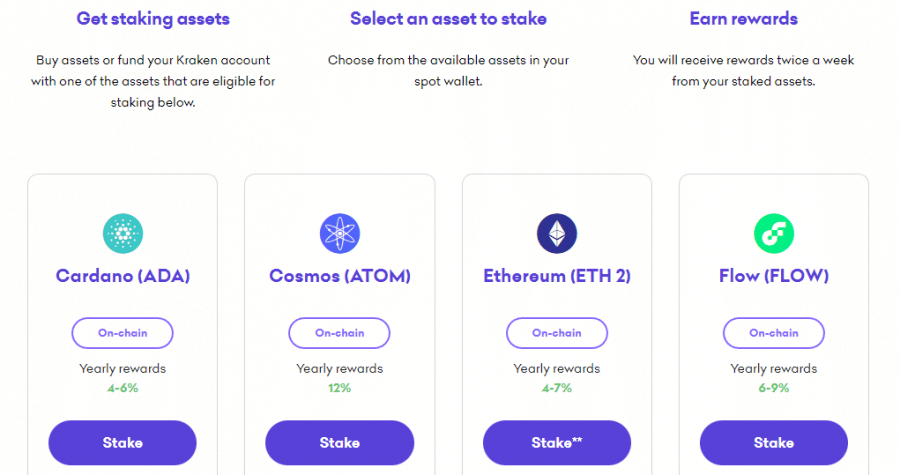Screen dimensions: 900x475
Task: Click the Earn rewards heading
Action: 743,19
